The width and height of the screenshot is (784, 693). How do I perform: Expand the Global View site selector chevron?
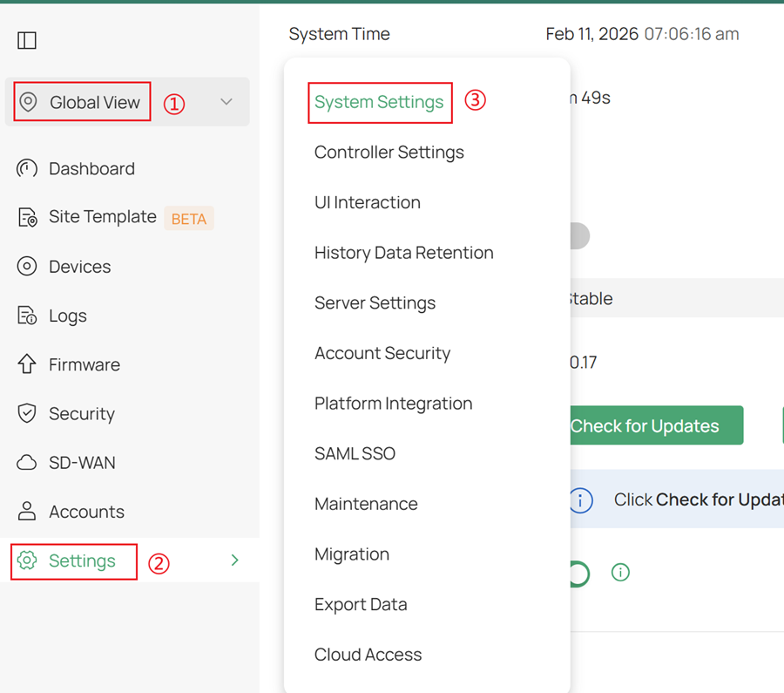(x=226, y=102)
